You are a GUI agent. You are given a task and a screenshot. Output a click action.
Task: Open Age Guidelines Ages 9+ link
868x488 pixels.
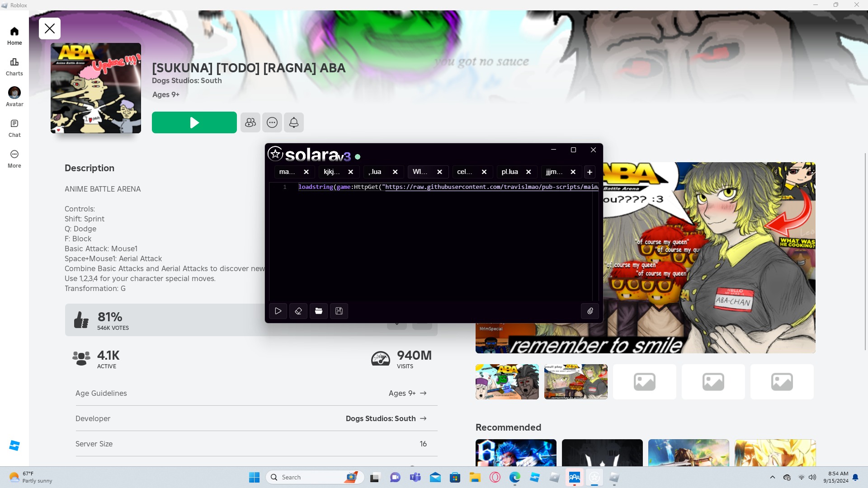click(408, 393)
